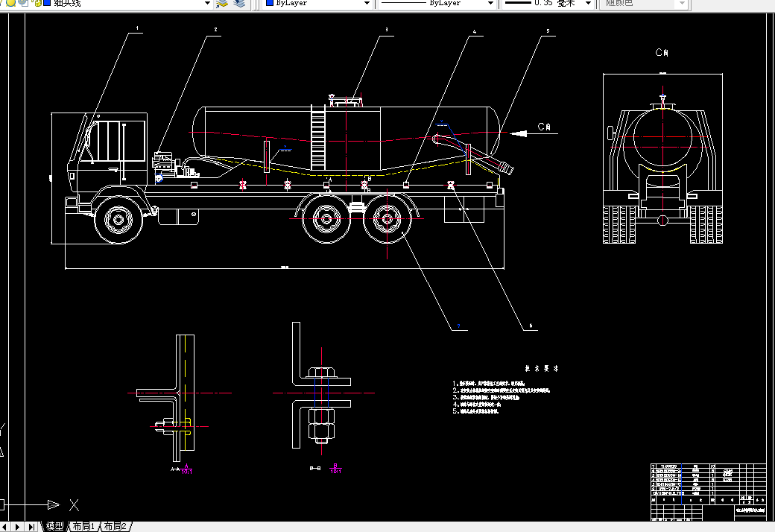Screen dimensions: 775x532
Task: Click the blue swatch in color control box
Action: (x=270, y=3)
